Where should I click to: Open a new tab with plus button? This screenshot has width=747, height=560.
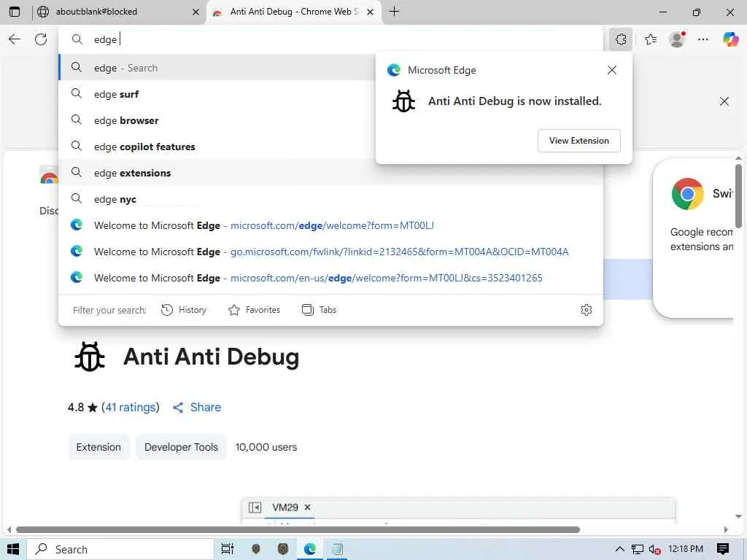tap(394, 12)
